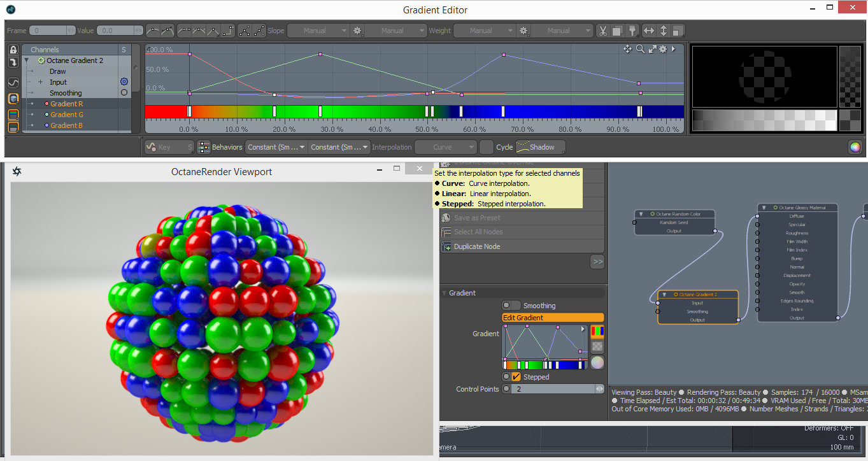Screen dimensions: 868x461
Task: Click the expand graph view icon
Action: (x=652, y=49)
